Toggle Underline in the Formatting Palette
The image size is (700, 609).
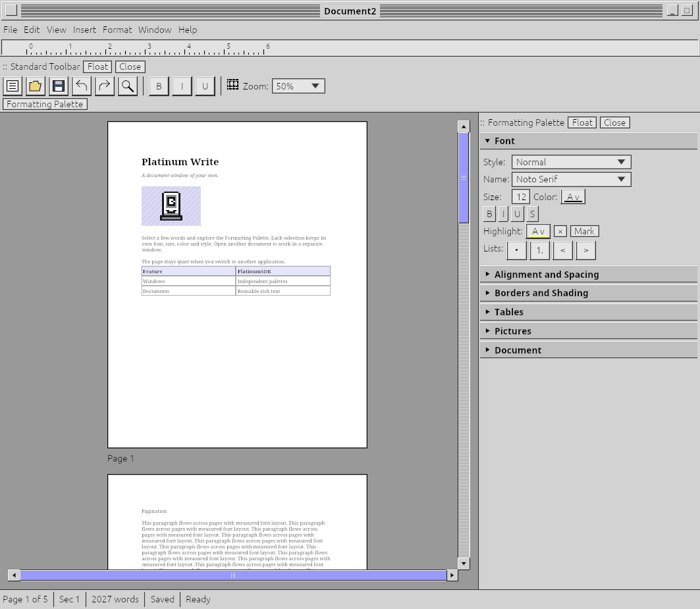(x=517, y=214)
